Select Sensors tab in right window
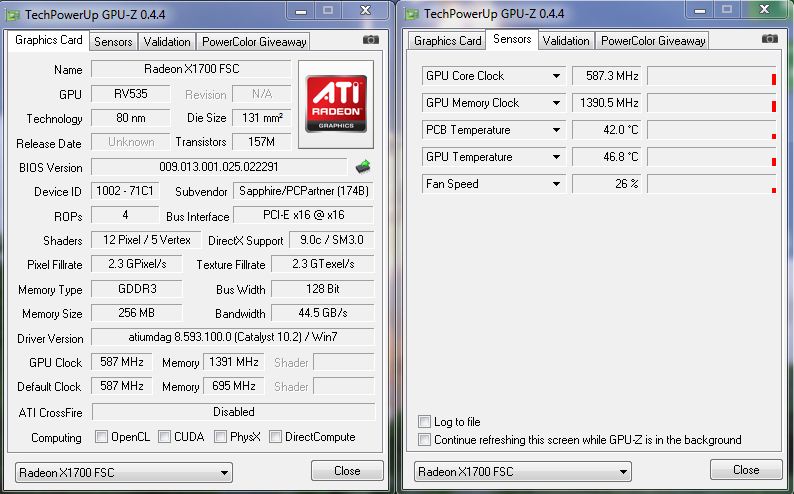This screenshot has height=494, width=794. point(512,39)
